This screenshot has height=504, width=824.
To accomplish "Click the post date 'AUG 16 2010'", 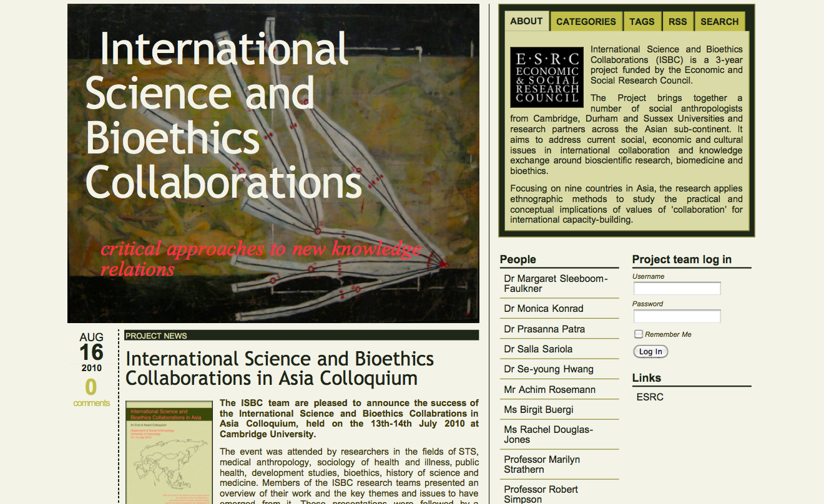I will [91, 352].
